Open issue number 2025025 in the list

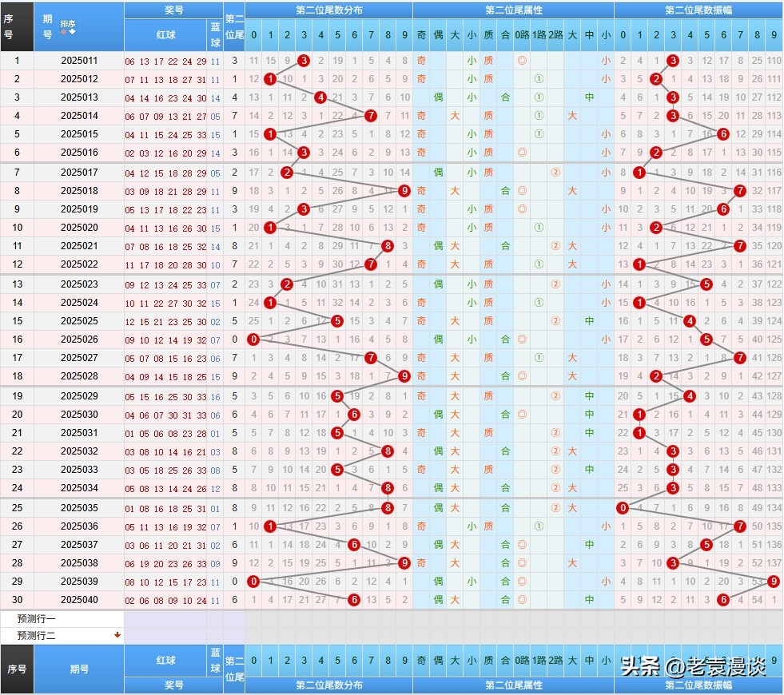pos(78,321)
